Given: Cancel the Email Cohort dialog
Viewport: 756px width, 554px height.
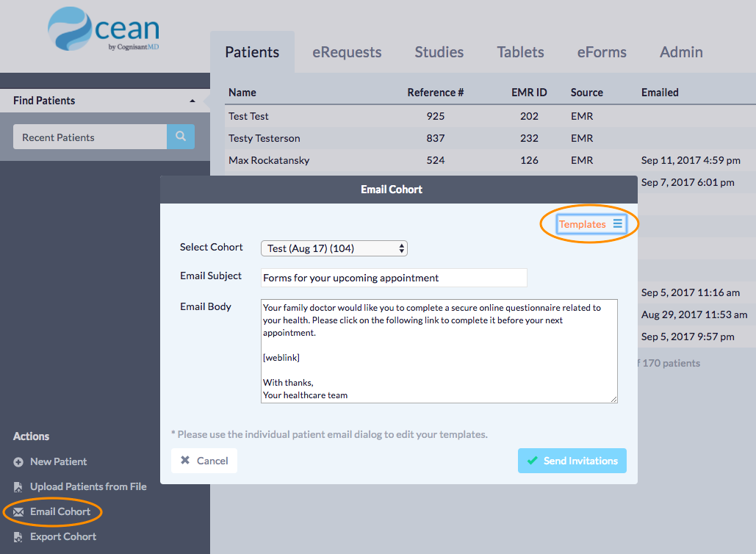Looking at the screenshot, I should coord(204,461).
